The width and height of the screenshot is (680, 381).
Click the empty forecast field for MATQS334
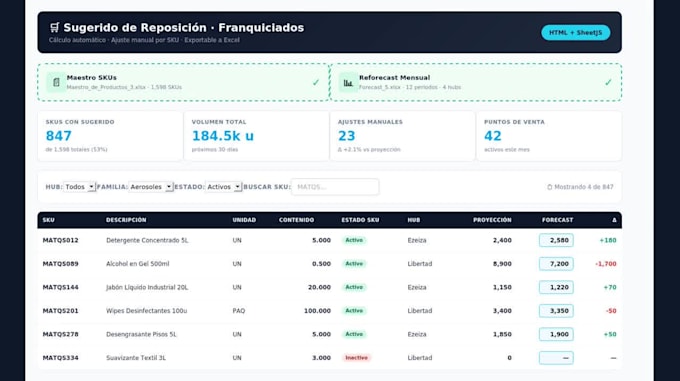(x=556, y=358)
